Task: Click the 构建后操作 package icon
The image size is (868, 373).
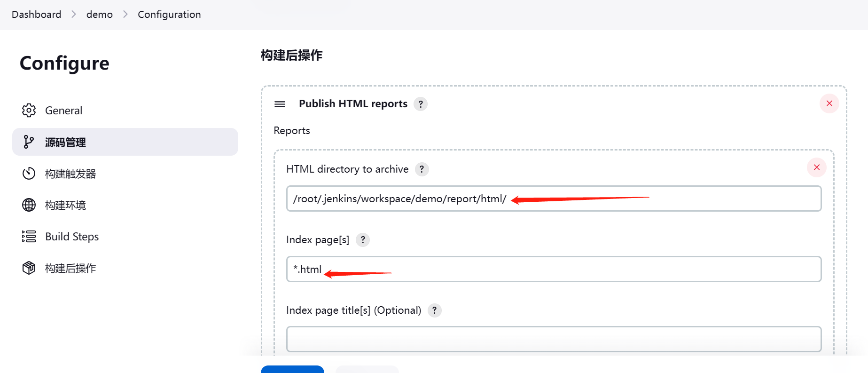Action: click(29, 268)
